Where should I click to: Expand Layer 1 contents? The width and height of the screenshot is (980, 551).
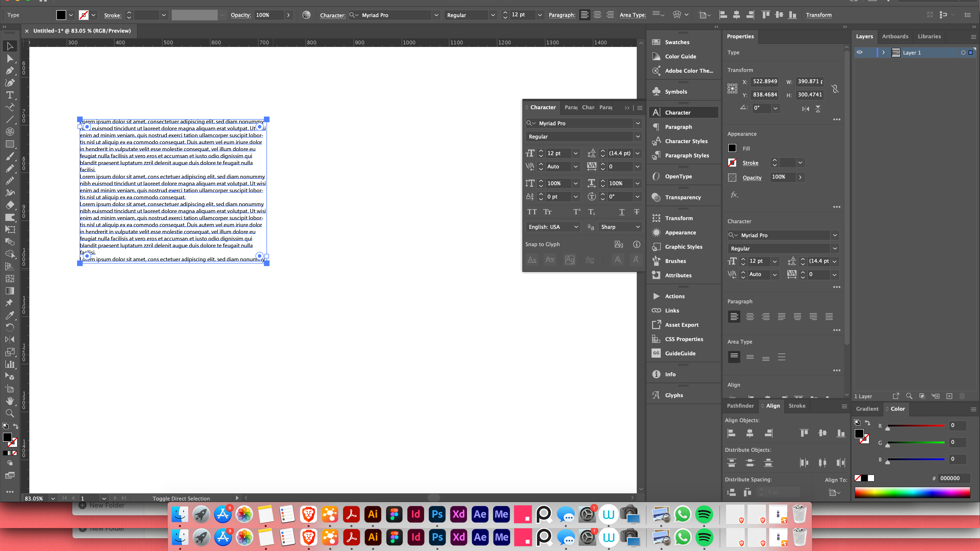click(883, 53)
